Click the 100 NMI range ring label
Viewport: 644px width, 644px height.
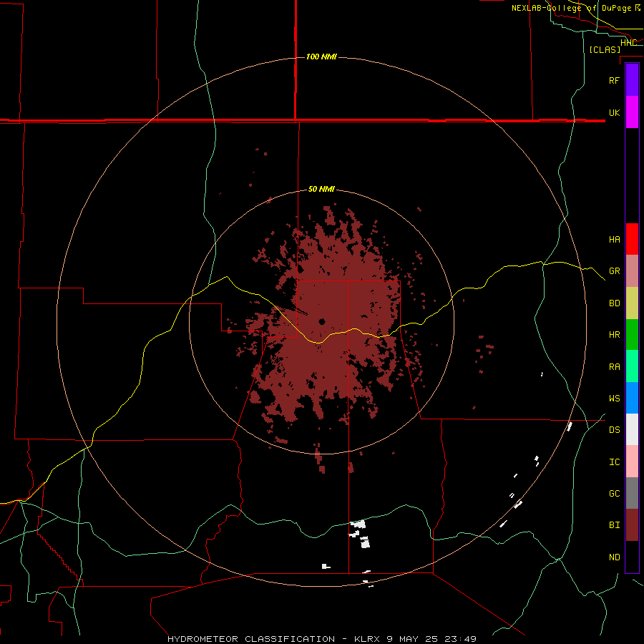pos(321,57)
